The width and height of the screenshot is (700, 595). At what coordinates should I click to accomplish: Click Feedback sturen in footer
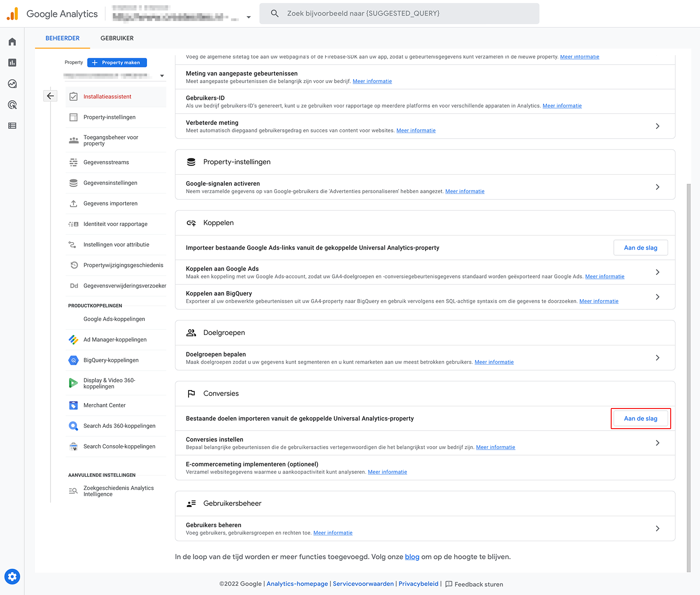pyautogui.click(x=474, y=584)
